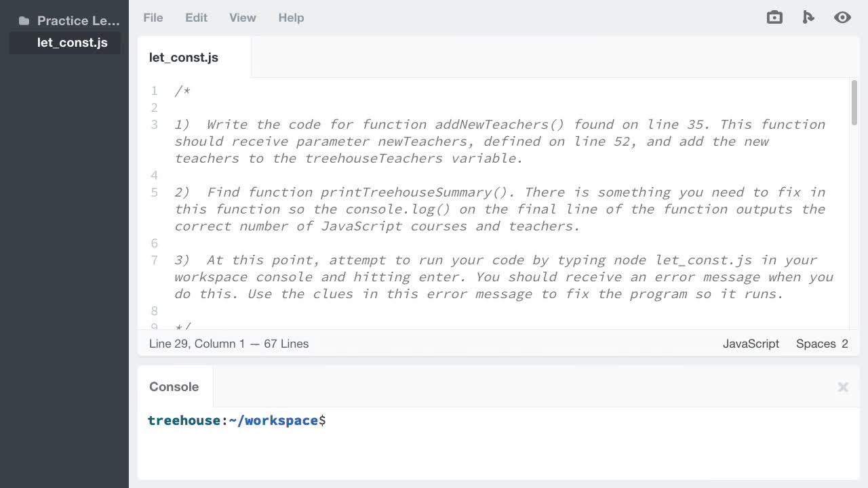Click the Practice Learning folder icon
The image size is (868, 488).
click(x=24, y=20)
